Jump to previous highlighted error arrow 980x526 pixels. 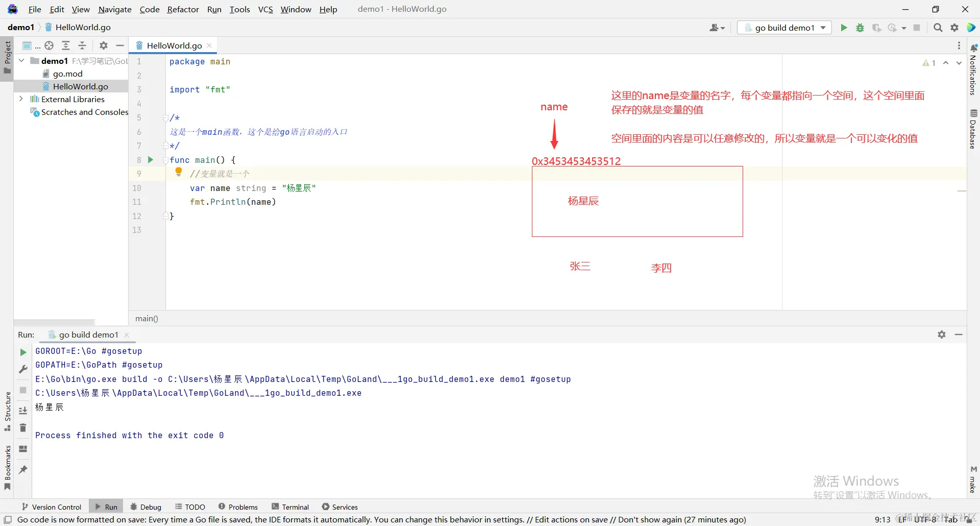click(946, 63)
